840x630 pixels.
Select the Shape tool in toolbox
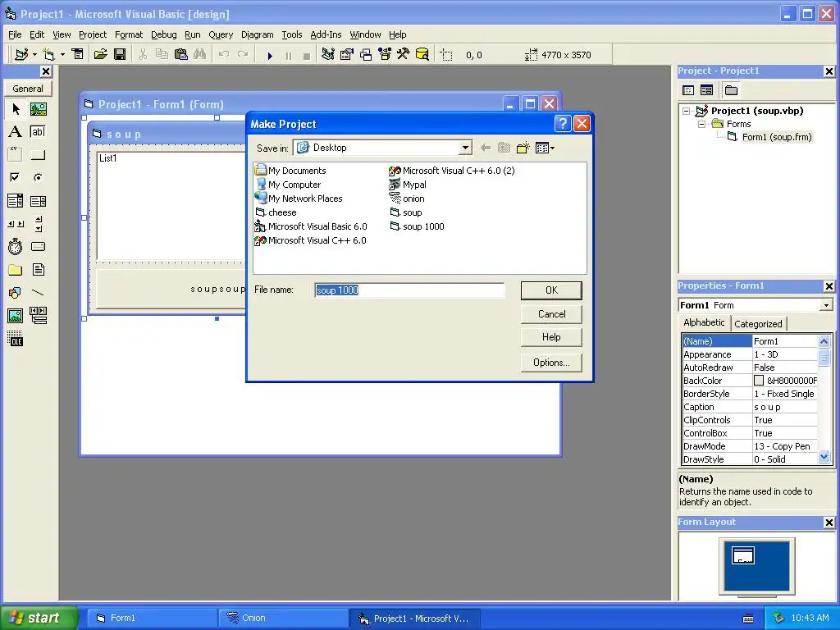pyautogui.click(x=16, y=293)
